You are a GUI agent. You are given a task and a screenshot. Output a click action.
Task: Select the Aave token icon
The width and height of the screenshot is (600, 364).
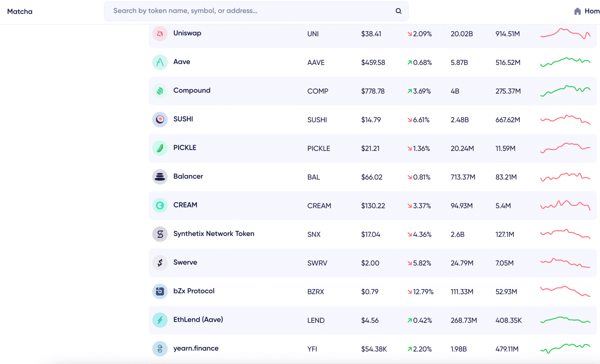[160, 62]
